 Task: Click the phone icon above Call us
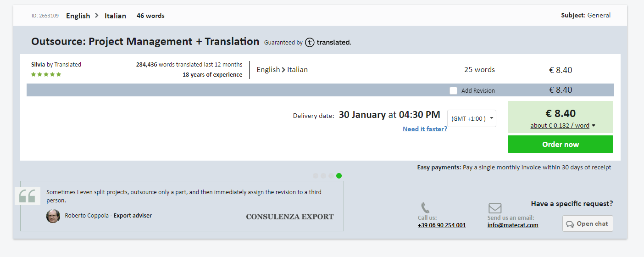(425, 208)
